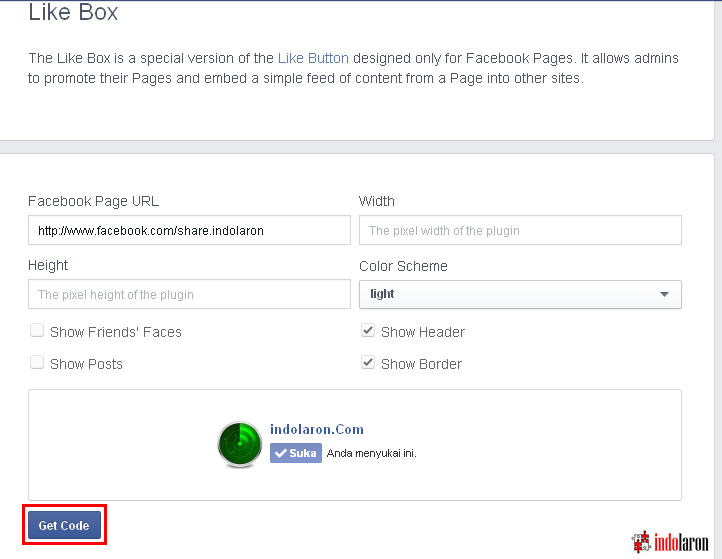The width and height of the screenshot is (722, 559).
Task: Click the 'Anda menyukai ini.' text
Action: tap(372, 454)
